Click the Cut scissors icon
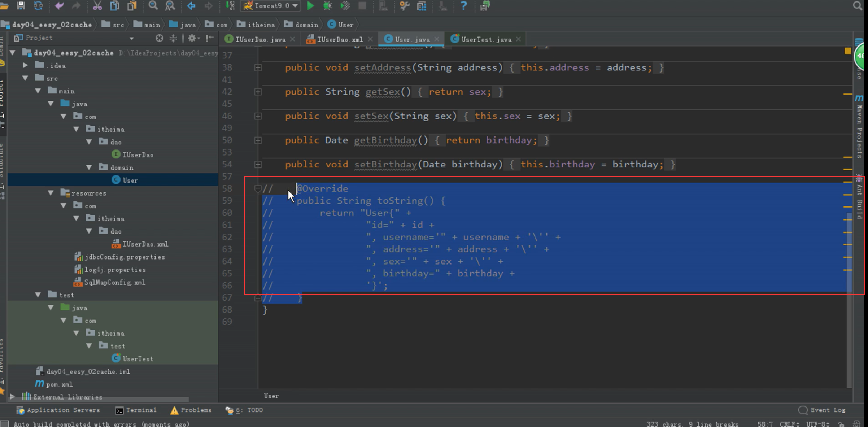Viewport: 868px width, 427px height. click(97, 5)
